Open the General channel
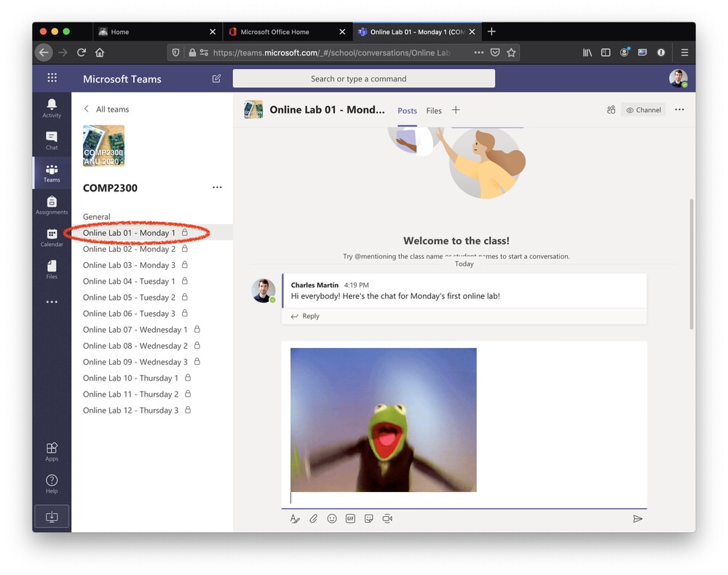This screenshot has height=575, width=728. [x=97, y=217]
